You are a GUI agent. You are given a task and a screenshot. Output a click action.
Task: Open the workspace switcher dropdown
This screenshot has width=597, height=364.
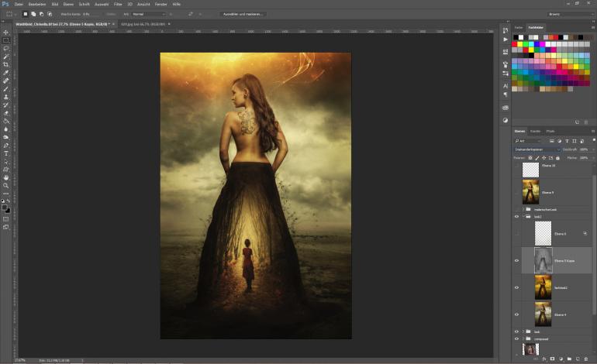(x=570, y=14)
